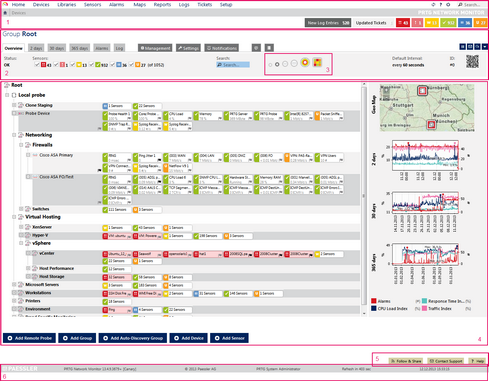Click the gear button next to Notifications

point(256,48)
